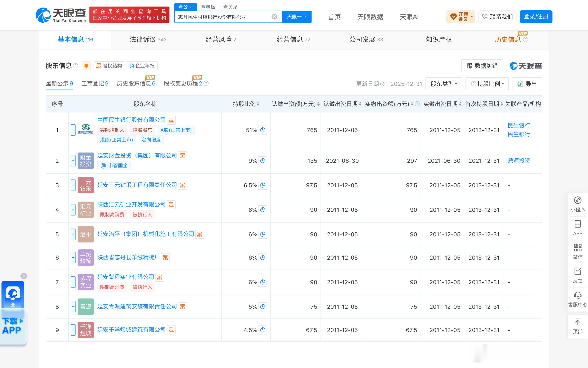Open the 鼎源投资 related link
The width and height of the screenshot is (588, 368).
click(519, 161)
